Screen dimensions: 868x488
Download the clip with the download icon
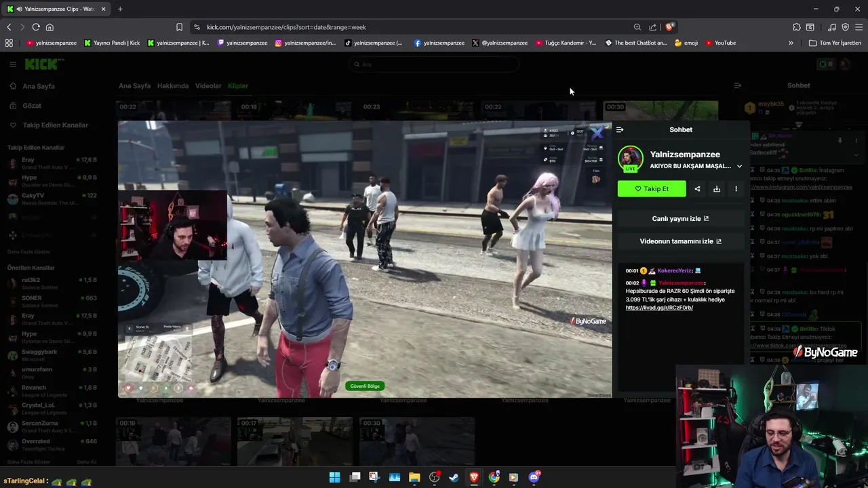(x=717, y=189)
